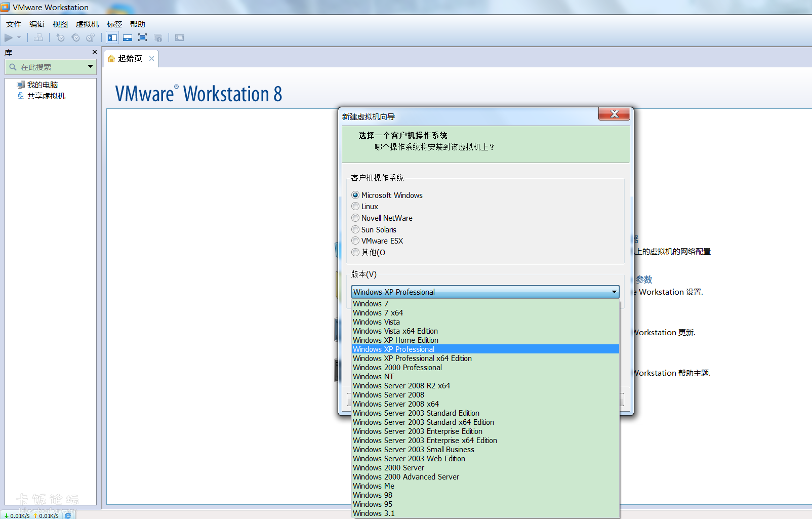Click the Revert to Snapshot icon
Image resolution: width=812 pixels, height=519 pixels.
(75, 37)
